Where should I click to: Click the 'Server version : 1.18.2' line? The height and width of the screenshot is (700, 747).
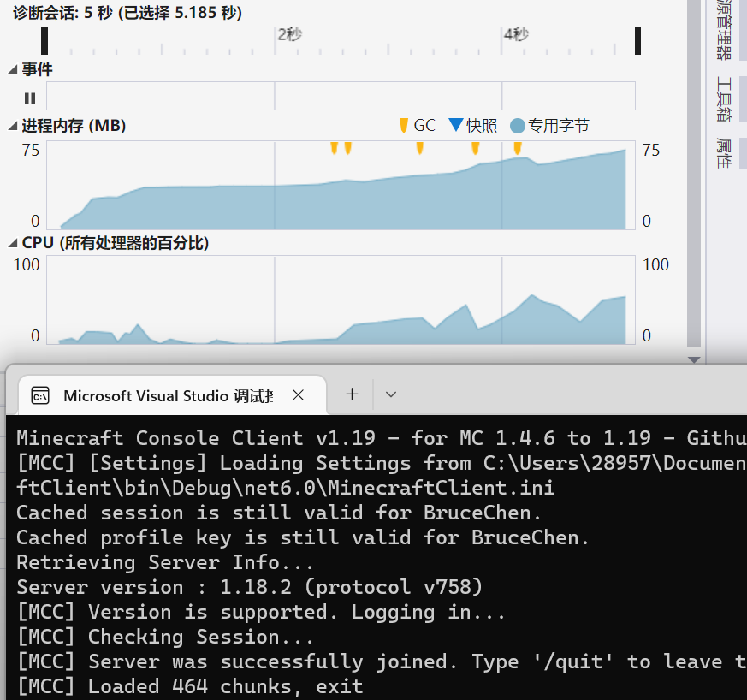250,588
